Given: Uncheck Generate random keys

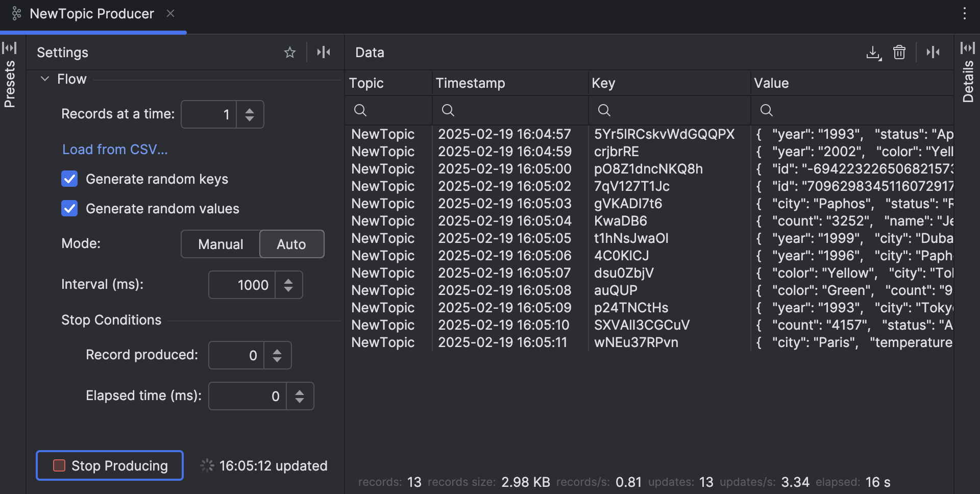Looking at the screenshot, I should point(69,179).
